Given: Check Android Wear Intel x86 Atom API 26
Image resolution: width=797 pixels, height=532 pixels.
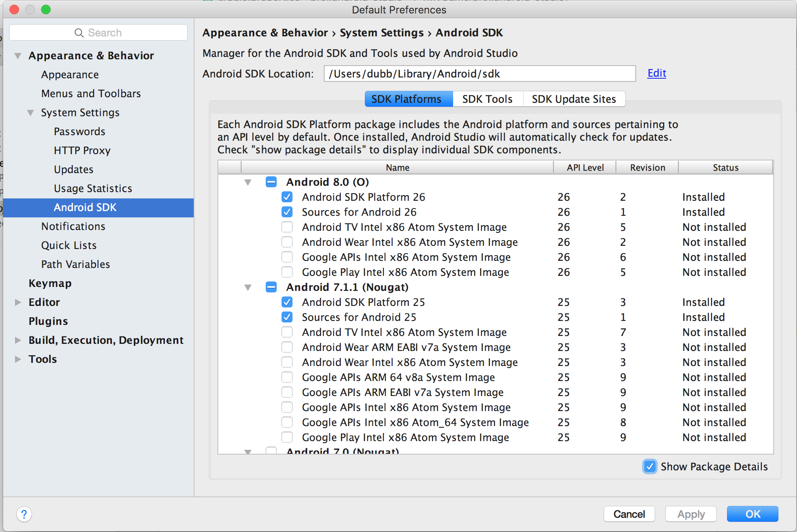Looking at the screenshot, I should pyautogui.click(x=287, y=242).
